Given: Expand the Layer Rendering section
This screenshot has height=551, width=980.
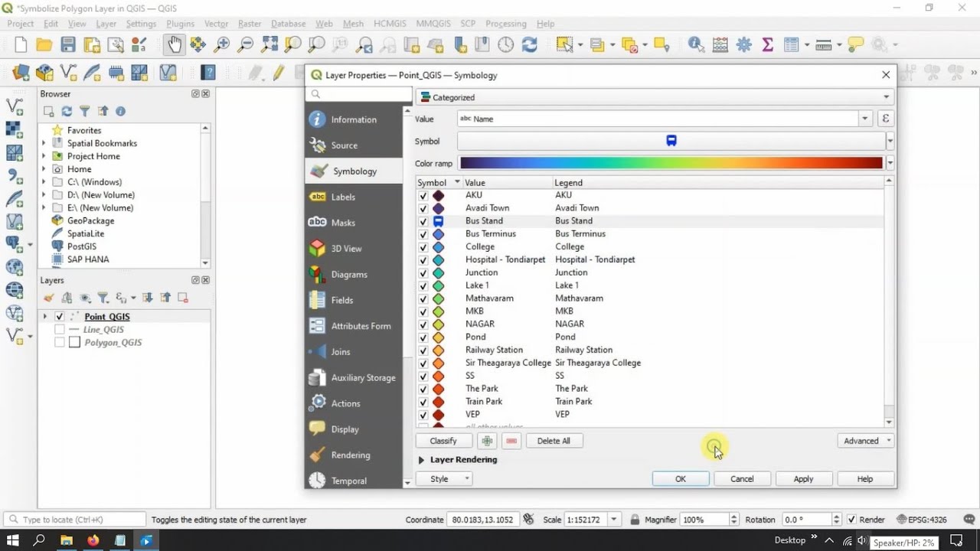Looking at the screenshot, I should click(x=421, y=460).
